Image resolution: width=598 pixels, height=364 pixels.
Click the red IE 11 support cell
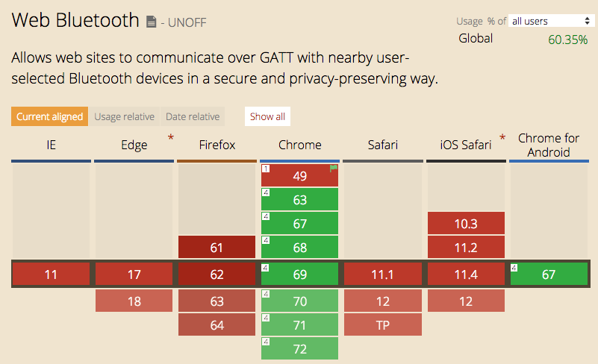pyautogui.click(x=51, y=274)
